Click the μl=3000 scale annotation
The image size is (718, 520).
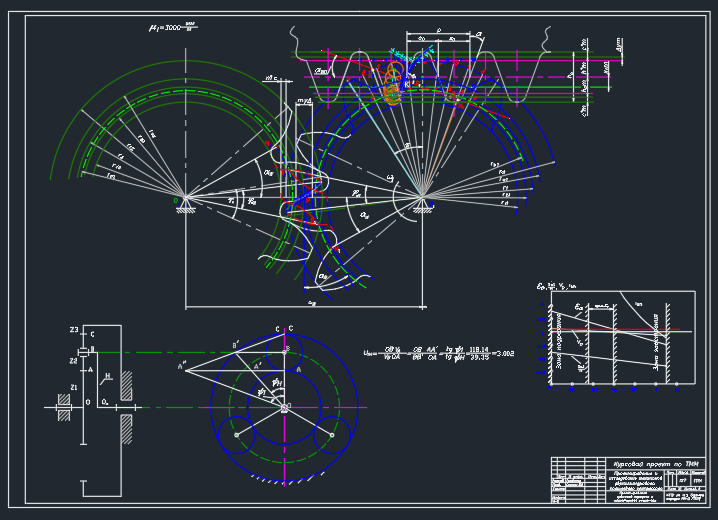tap(173, 27)
